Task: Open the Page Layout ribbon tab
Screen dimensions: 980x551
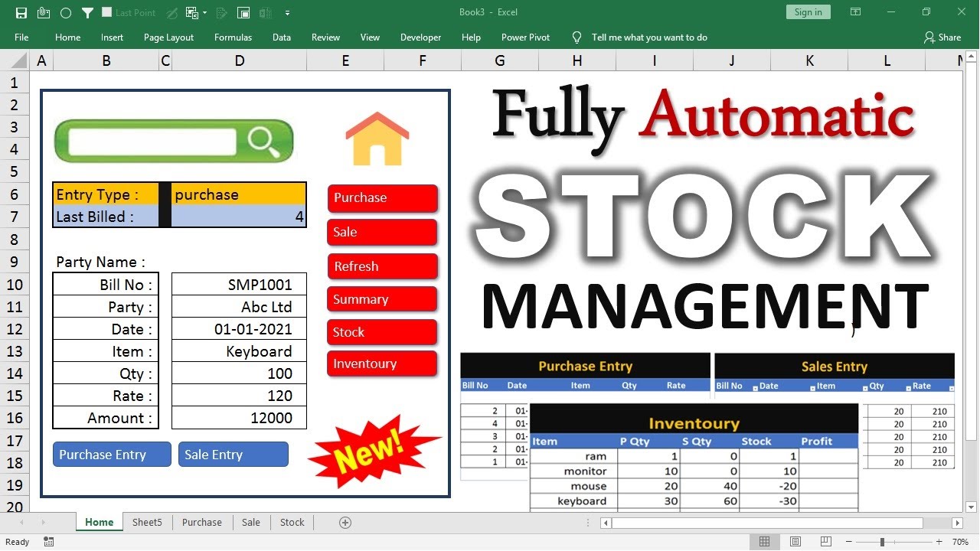Action: (168, 37)
